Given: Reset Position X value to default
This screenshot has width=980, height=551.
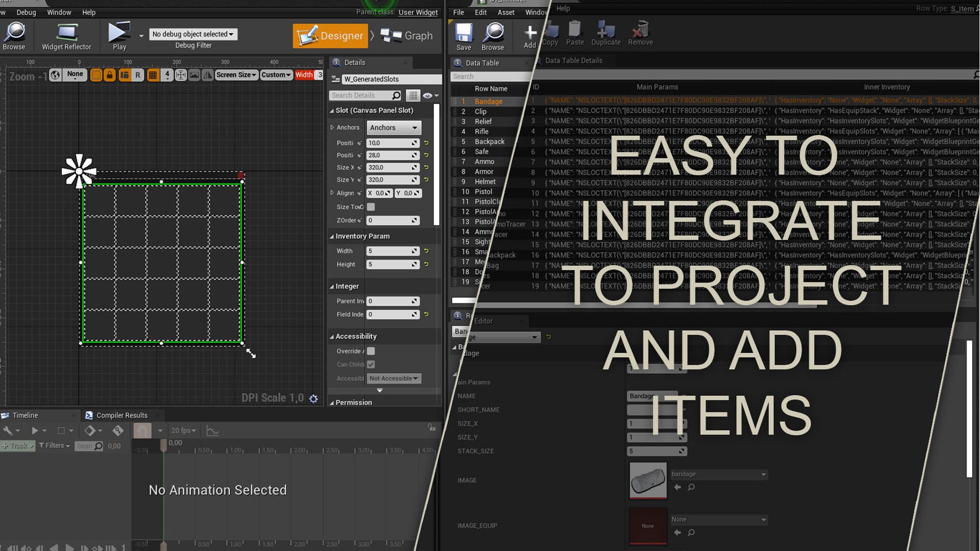Looking at the screenshot, I should [x=426, y=143].
